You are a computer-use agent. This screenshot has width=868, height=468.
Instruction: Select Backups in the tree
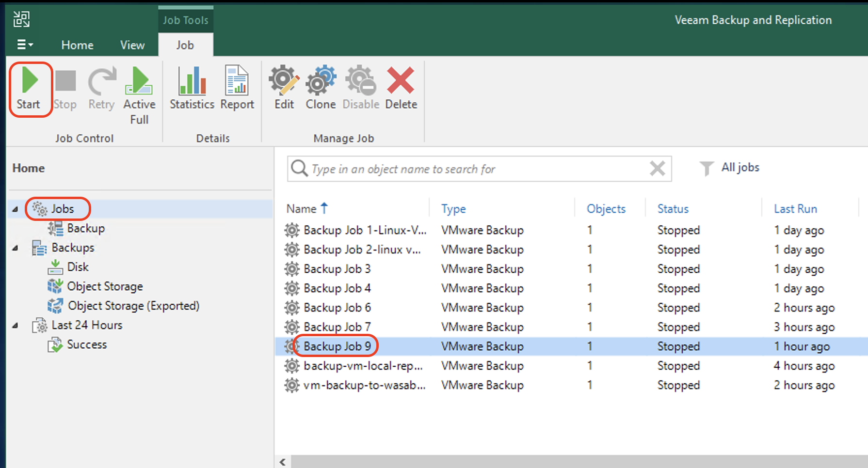[x=73, y=248]
